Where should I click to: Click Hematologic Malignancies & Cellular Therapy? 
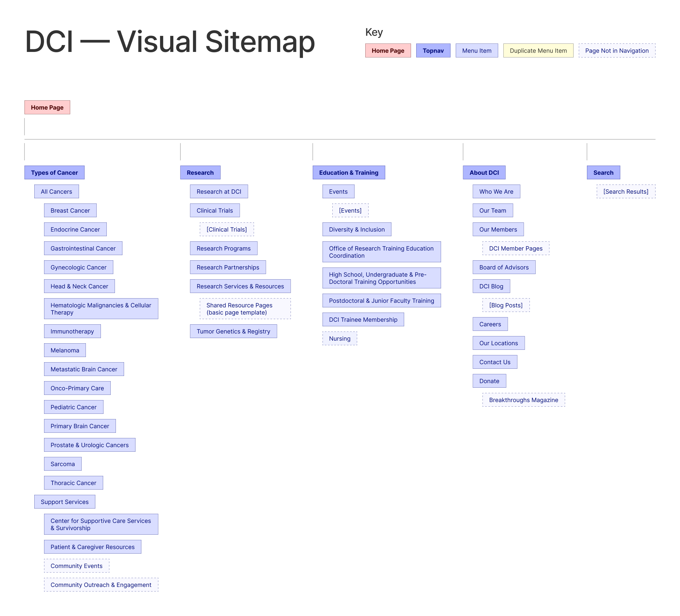(x=101, y=309)
